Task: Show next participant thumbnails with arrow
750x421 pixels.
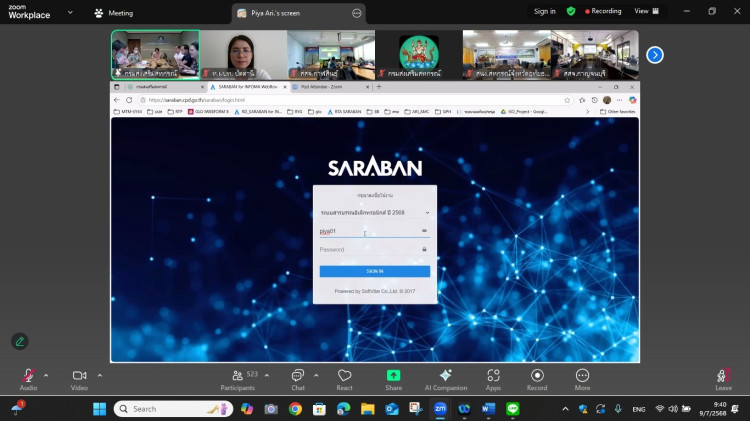Action: click(655, 55)
